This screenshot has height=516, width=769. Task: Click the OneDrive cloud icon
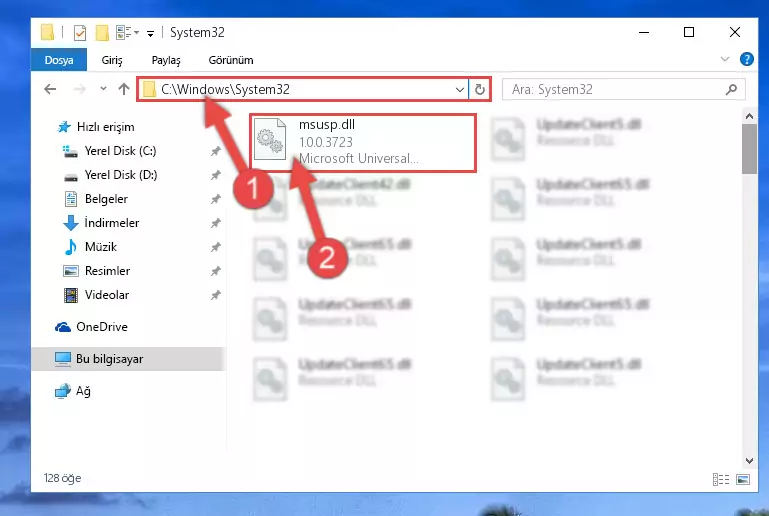pos(63,327)
